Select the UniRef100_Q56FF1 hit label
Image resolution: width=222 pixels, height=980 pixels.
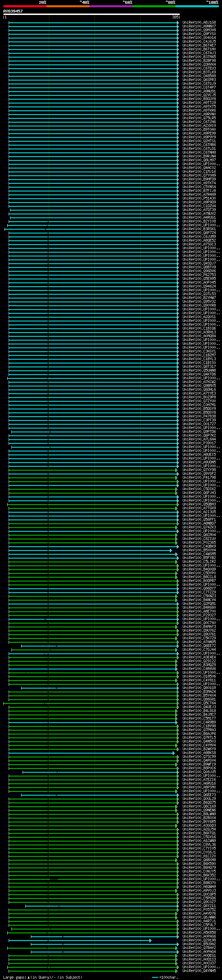(199, 520)
